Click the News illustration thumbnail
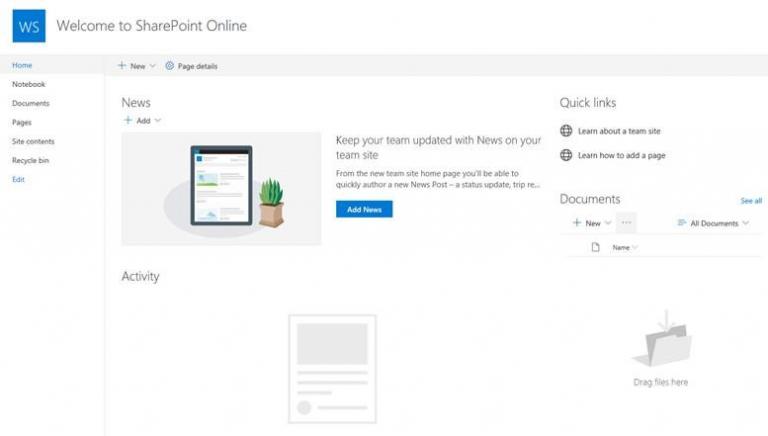768x436 pixels. click(221, 189)
